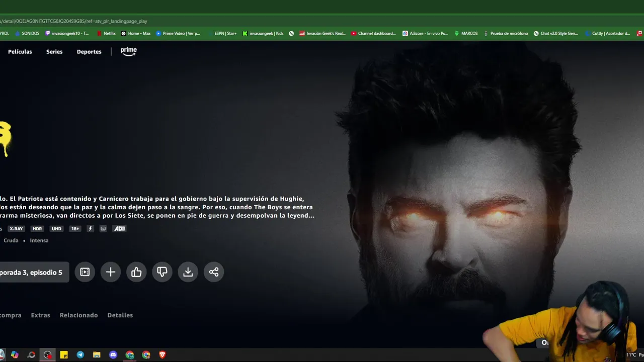Click the series synopsis text
The height and width of the screenshot is (362, 644).
pyautogui.click(x=157, y=207)
